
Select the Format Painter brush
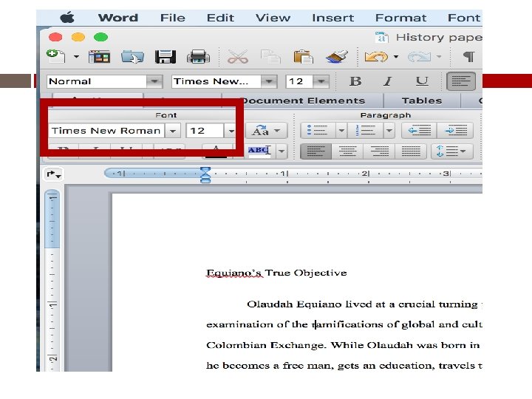click(337, 57)
